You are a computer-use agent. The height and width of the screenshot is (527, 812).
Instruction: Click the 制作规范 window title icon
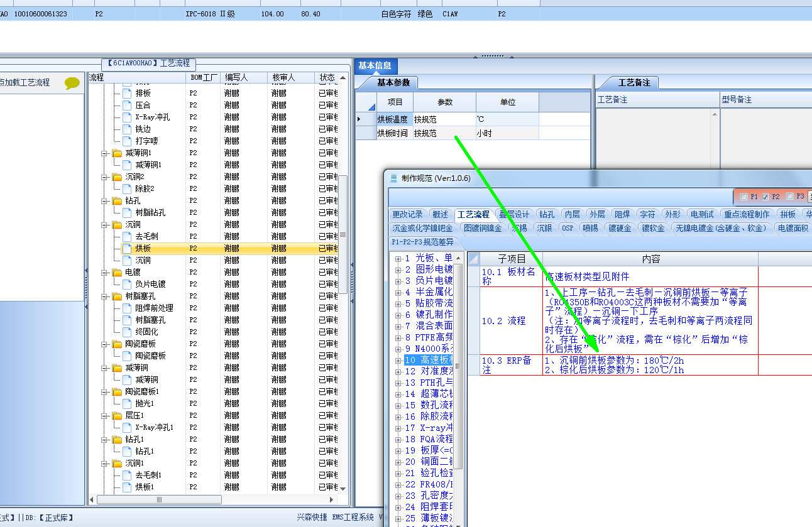click(x=394, y=178)
